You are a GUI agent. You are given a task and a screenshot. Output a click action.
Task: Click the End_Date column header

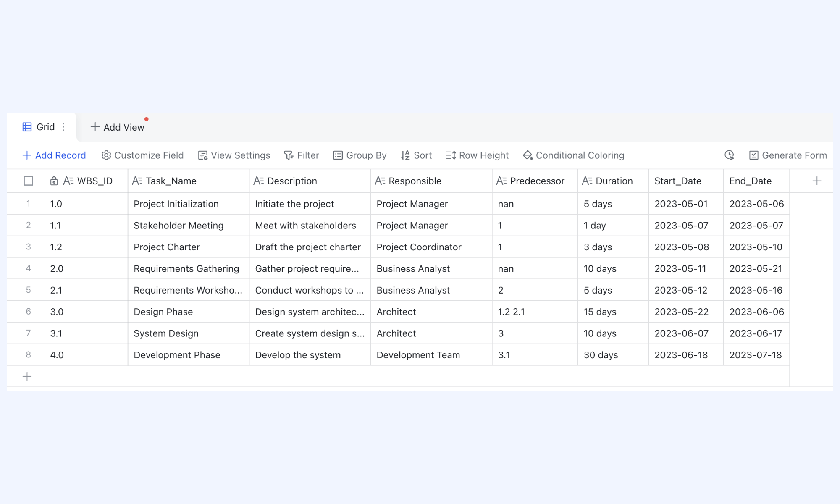(x=757, y=181)
